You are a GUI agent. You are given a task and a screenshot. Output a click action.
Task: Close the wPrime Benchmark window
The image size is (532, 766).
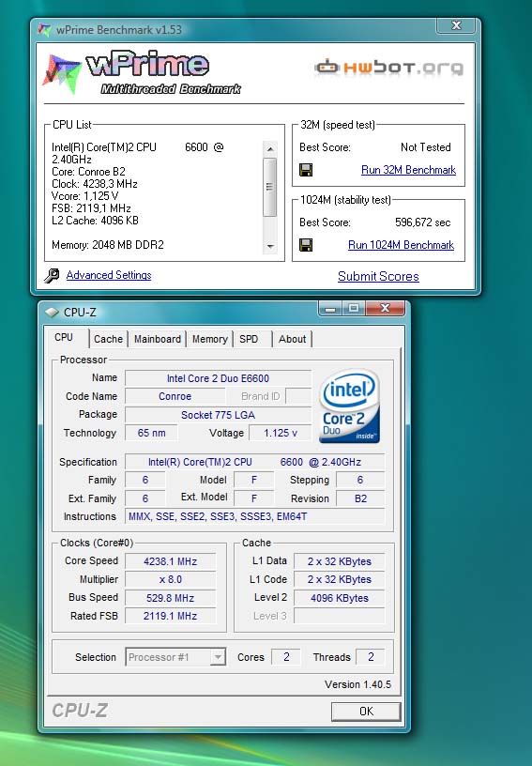[x=456, y=25]
